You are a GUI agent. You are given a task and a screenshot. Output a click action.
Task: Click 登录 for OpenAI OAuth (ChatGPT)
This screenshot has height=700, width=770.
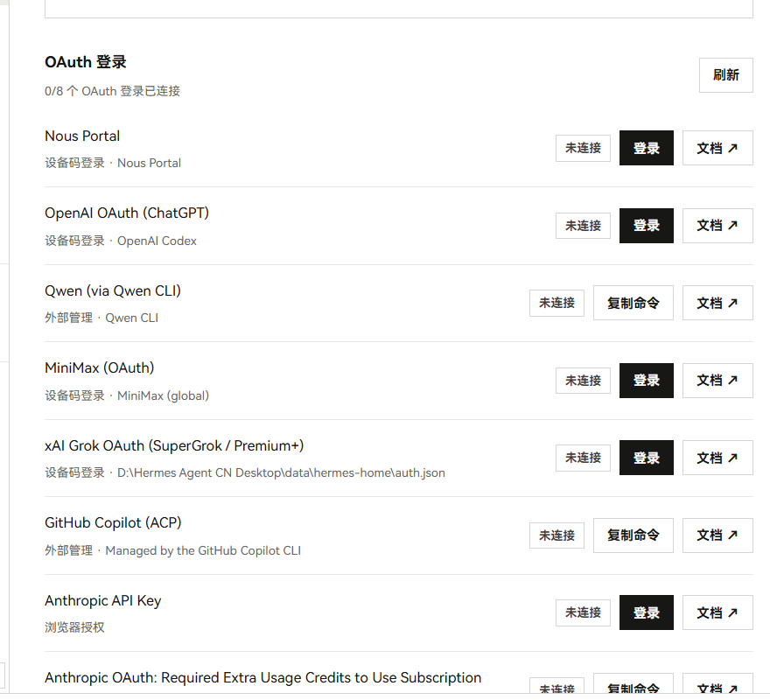(x=646, y=226)
